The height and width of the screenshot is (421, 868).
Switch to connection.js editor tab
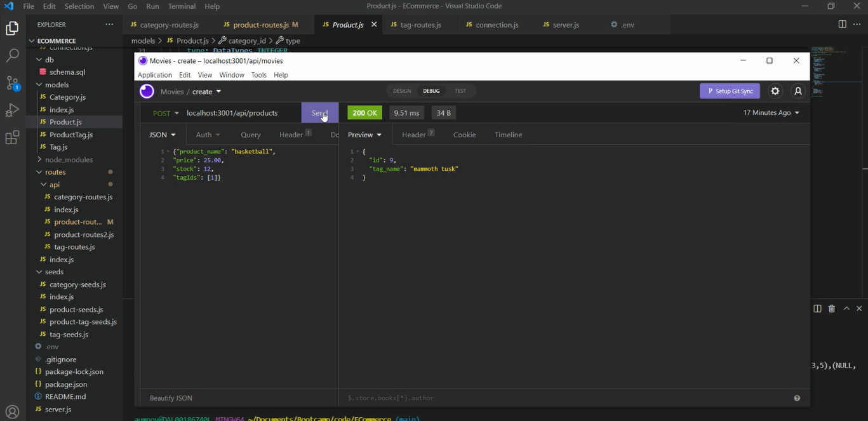coord(492,25)
